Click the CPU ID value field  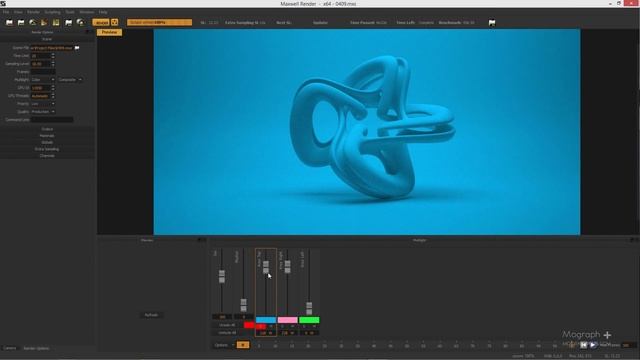(41, 88)
